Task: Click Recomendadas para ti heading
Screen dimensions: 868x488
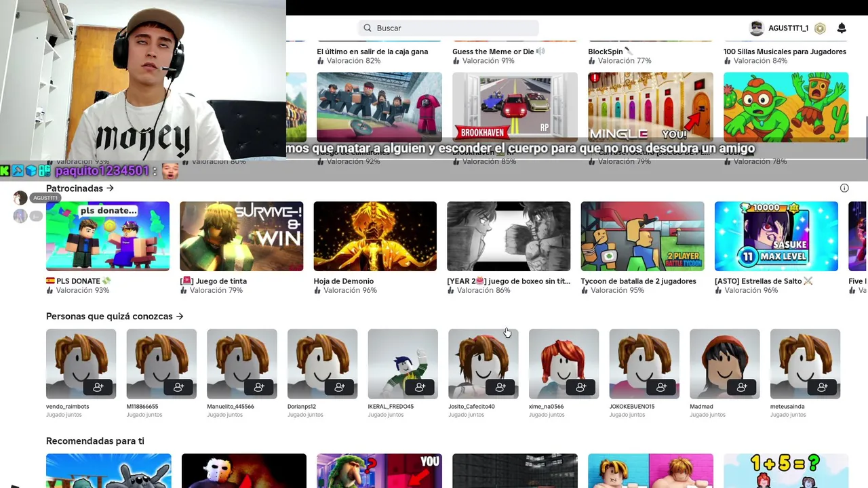Action: 95,441
